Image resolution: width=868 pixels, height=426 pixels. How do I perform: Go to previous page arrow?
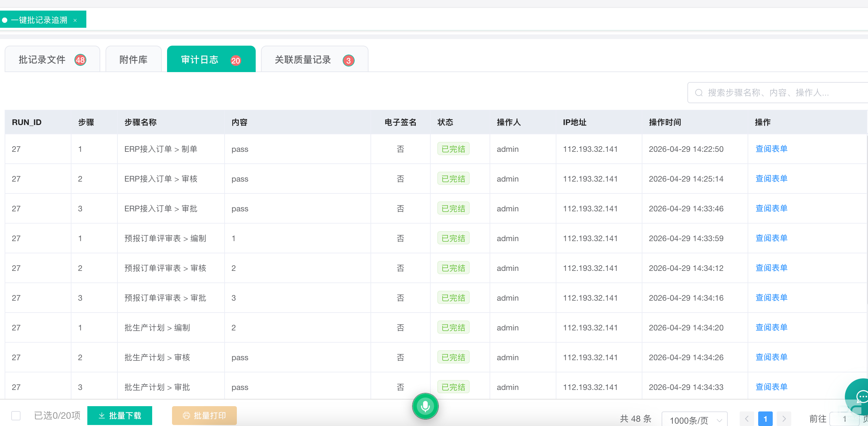click(746, 419)
